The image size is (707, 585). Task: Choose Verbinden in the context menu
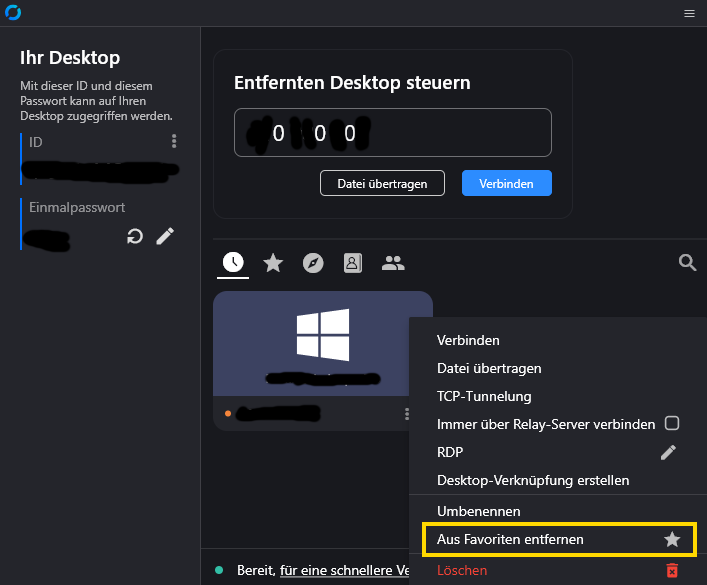pyautogui.click(x=468, y=341)
